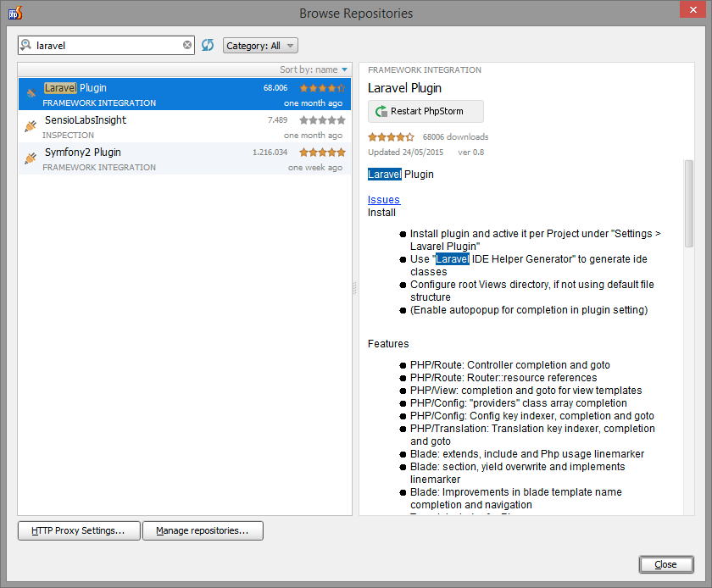This screenshot has width=712, height=588.
Task: Click download count 1.216.034 in list
Action: [270, 153]
